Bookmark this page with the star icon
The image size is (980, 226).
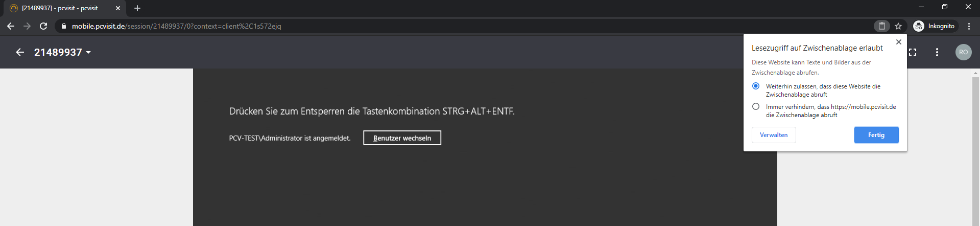click(x=898, y=26)
